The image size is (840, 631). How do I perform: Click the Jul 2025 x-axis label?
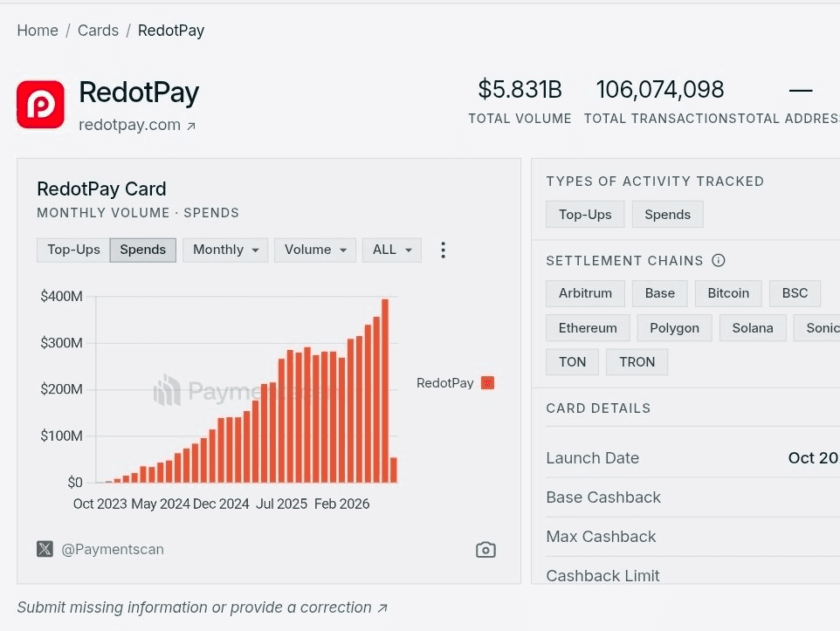281,504
